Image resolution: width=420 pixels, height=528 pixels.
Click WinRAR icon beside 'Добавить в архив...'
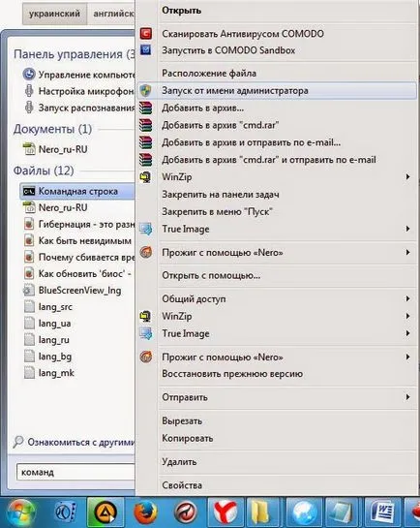coord(146,109)
